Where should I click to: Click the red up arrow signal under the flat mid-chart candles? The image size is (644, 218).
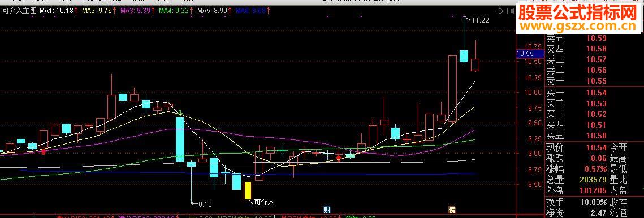click(339, 158)
